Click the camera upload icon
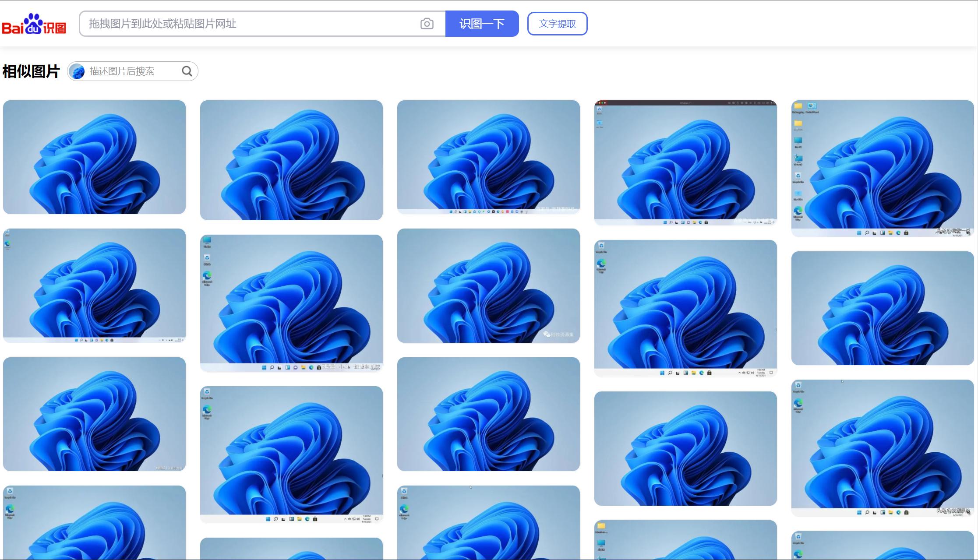This screenshot has width=978, height=560. coord(427,24)
